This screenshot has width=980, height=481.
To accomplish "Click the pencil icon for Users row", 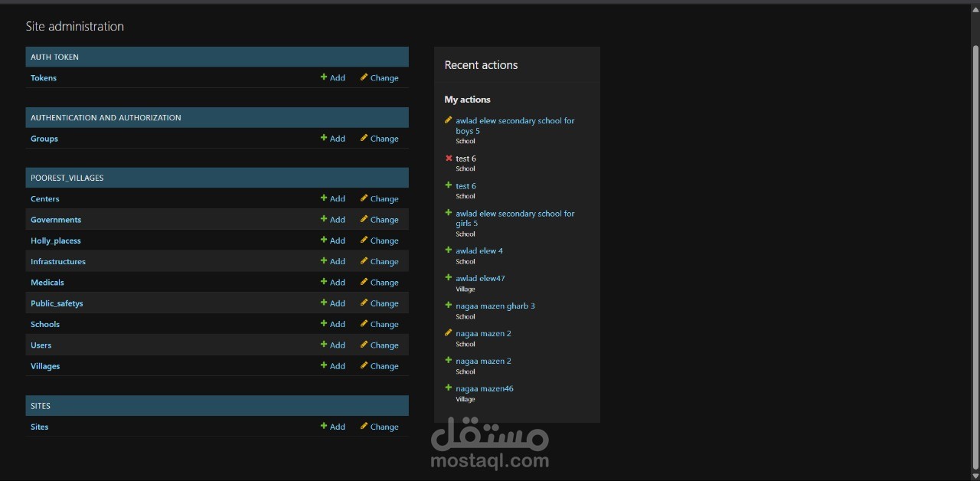I will [363, 345].
